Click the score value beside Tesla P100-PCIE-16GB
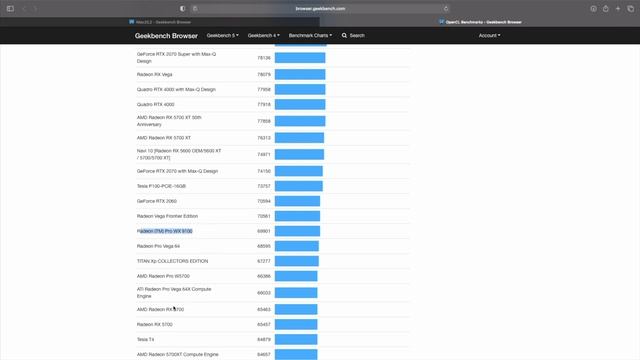The height and width of the screenshot is (360, 640). click(264, 186)
